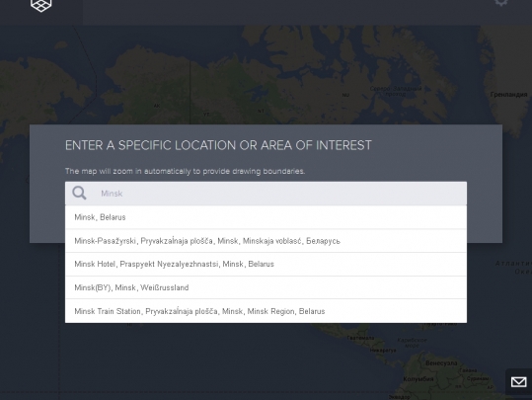The image size is (532, 400).
Task: Click the NU territory map label
Action: (x=345, y=95)
